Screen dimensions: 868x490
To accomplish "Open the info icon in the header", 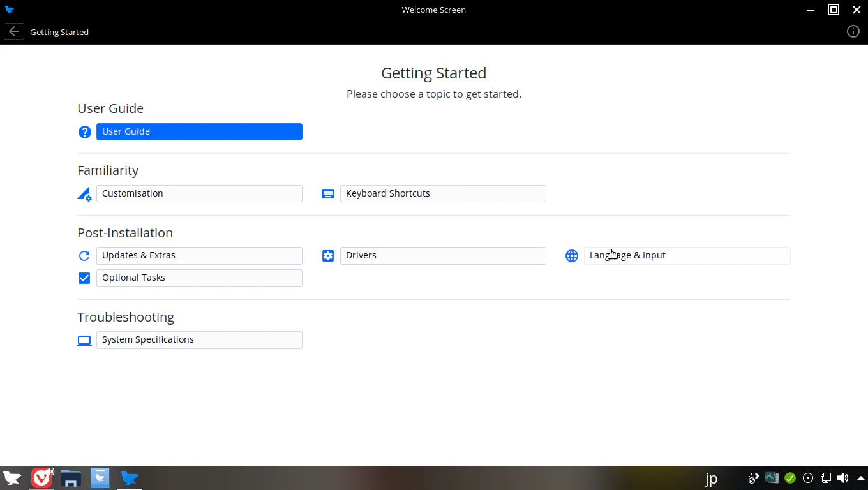I will point(853,31).
